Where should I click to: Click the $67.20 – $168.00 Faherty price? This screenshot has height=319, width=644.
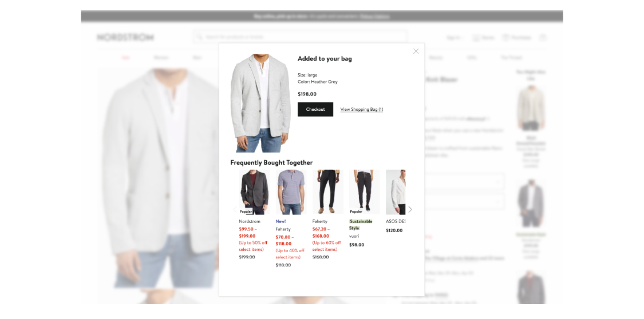[x=321, y=233]
